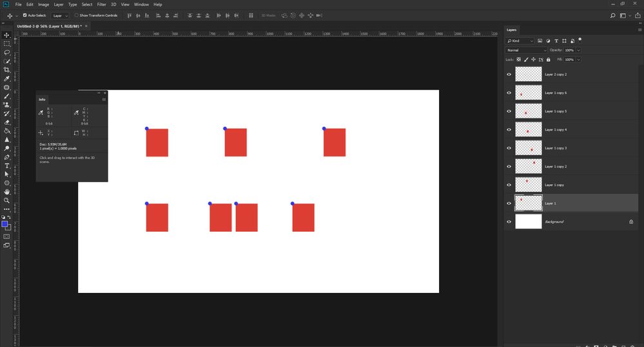Viewport: 644px width, 347px height.
Task: Toggle layer filtering on/off switch
Action: tap(580, 40)
